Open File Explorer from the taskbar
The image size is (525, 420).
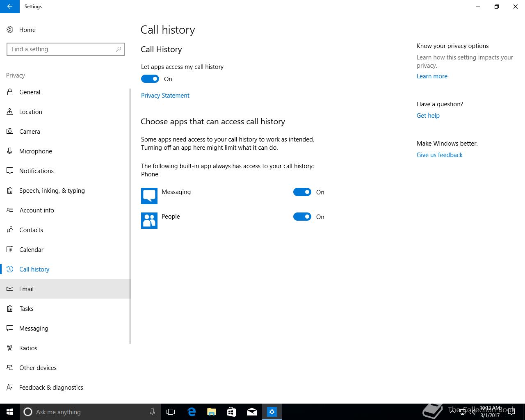tap(212, 412)
